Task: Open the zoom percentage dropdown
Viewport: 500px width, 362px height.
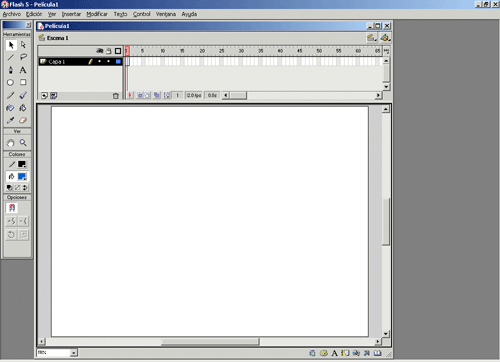Action: click(74, 353)
